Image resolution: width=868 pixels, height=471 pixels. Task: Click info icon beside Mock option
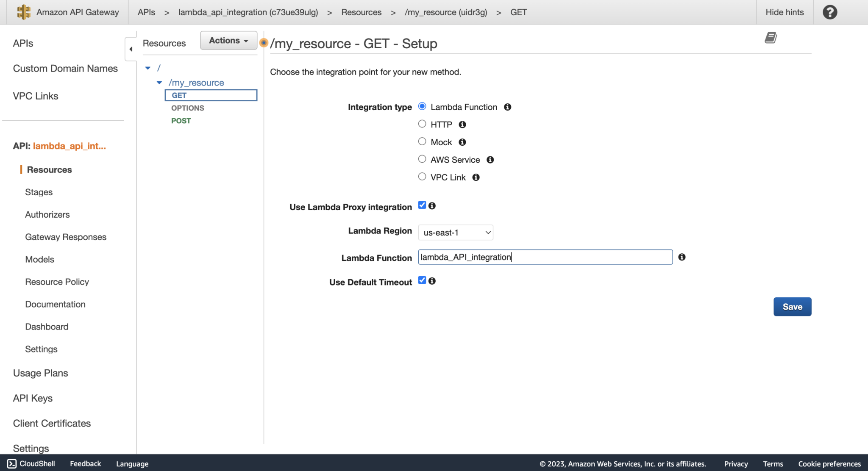[x=462, y=142]
